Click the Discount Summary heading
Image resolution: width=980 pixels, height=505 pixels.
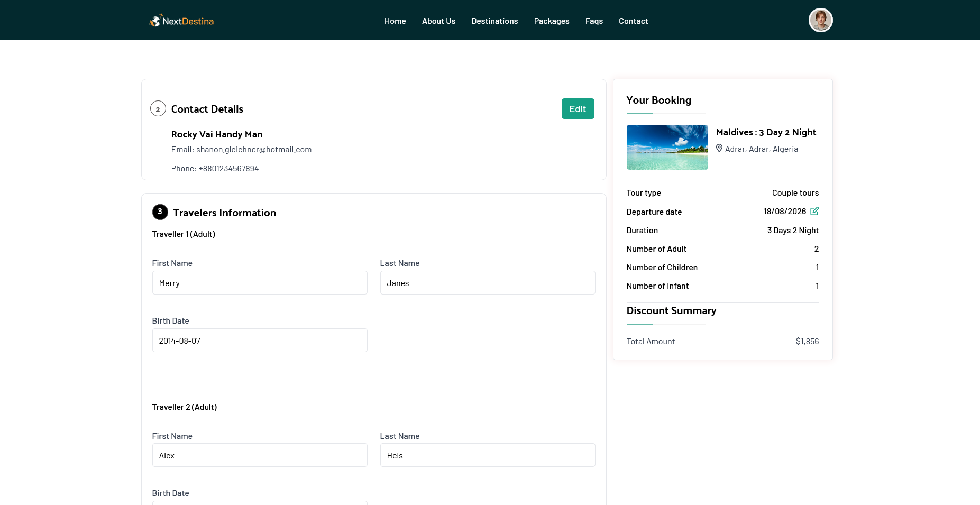(x=671, y=311)
